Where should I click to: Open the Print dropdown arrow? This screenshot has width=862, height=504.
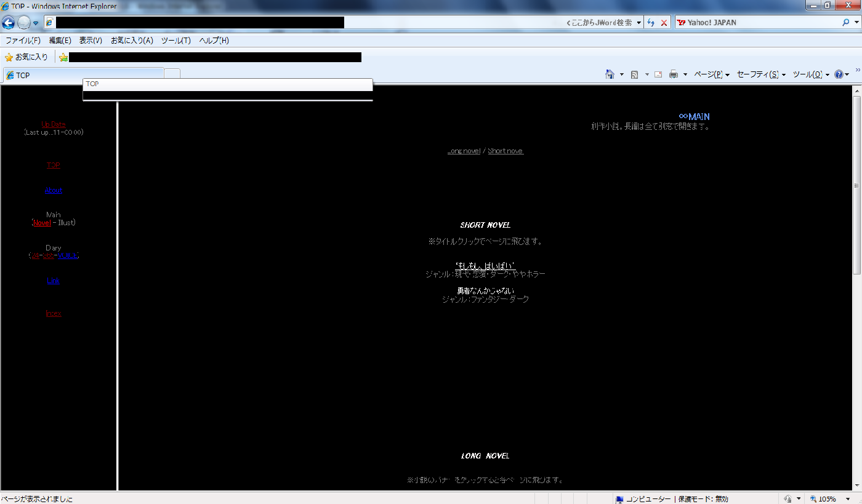685,74
